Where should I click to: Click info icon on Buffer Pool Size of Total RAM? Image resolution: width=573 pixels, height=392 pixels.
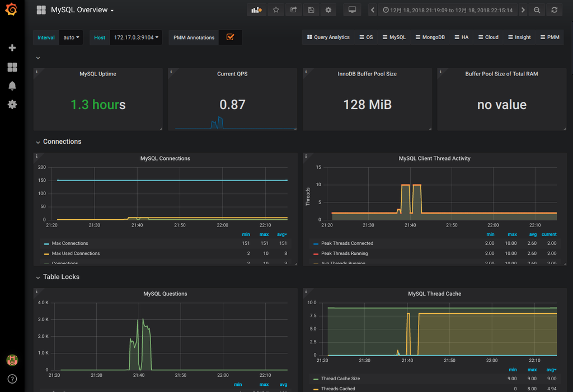pyautogui.click(x=440, y=72)
